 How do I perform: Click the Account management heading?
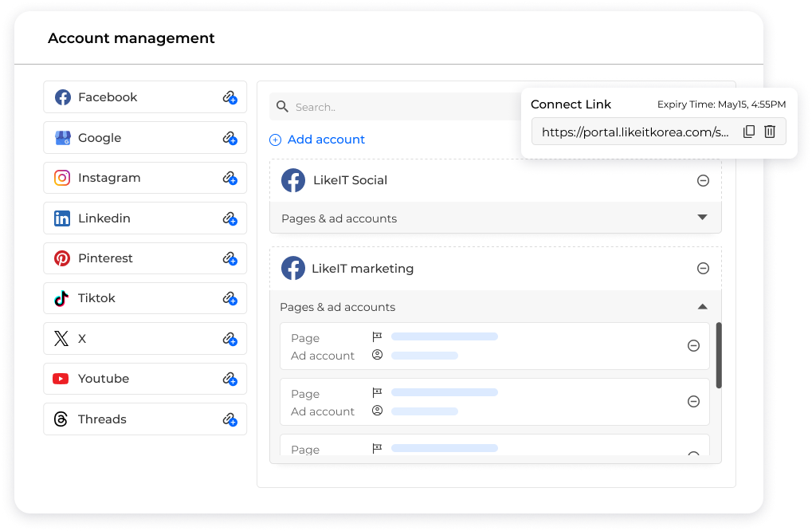[131, 38]
